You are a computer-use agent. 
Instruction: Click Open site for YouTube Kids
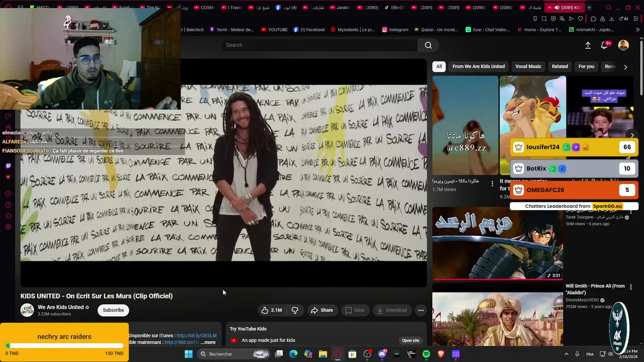pos(411,340)
